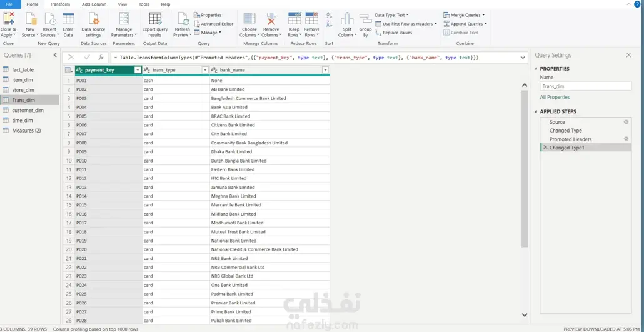Expand the formula bar
This screenshot has width=644, height=332.
pyautogui.click(x=523, y=58)
